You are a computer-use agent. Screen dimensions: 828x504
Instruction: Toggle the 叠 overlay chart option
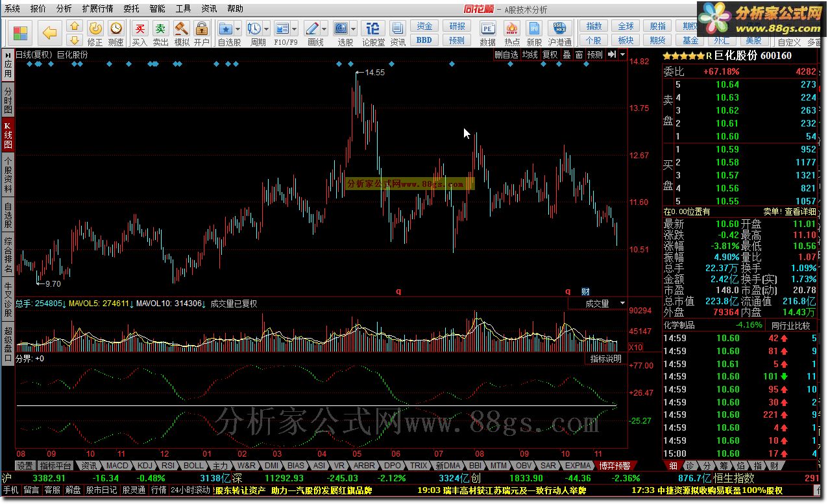566,55
